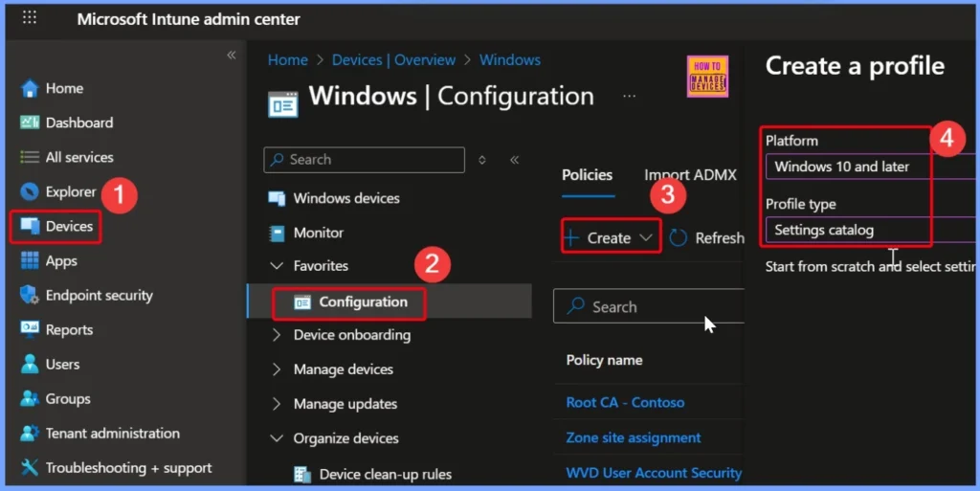Image resolution: width=980 pixels, height=491 pixels.
Task: Open Explorer in left navigation
Action: 71,191
